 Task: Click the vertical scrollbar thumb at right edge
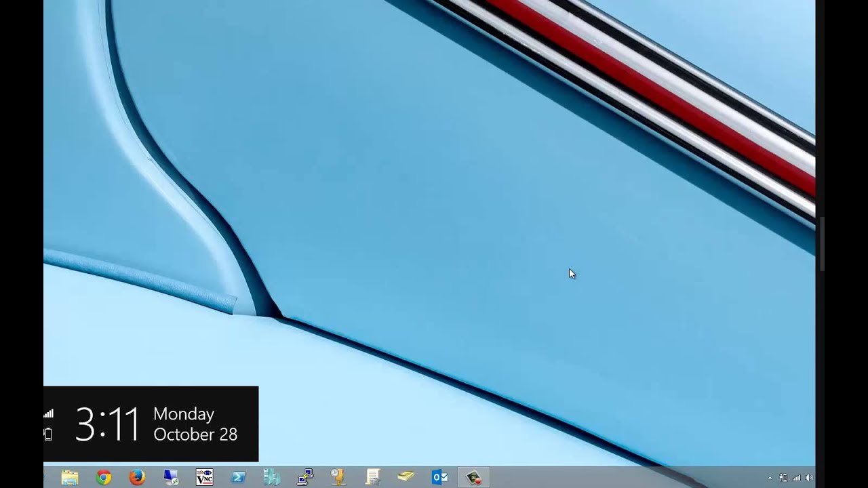click(x=823, y=244)
